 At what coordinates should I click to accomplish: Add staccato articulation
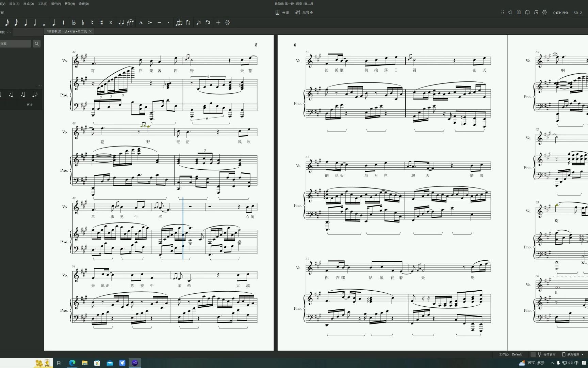(168, 22)
